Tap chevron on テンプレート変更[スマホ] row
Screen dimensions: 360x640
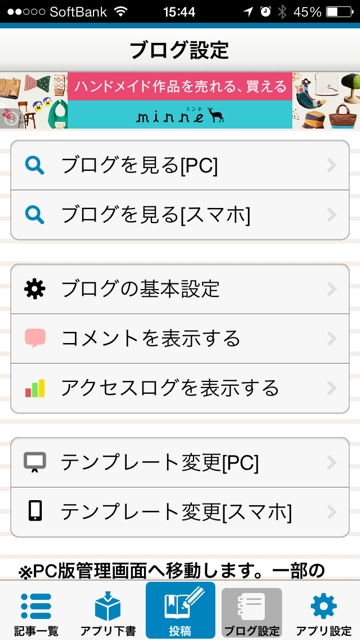tap(332, 511)
